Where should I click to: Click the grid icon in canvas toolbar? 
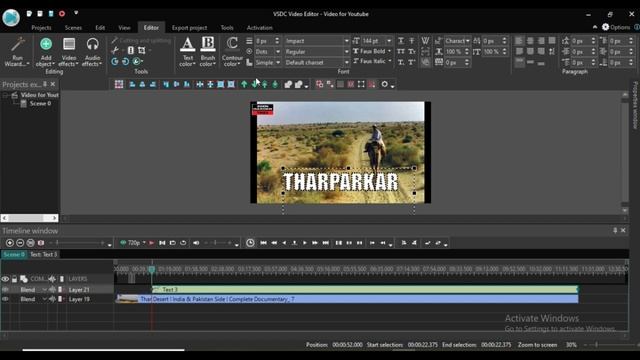119,84
